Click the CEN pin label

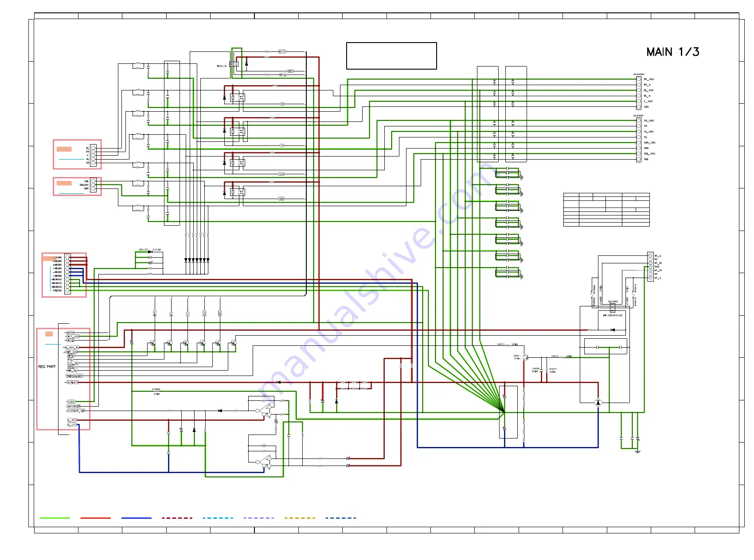point(646,107)
